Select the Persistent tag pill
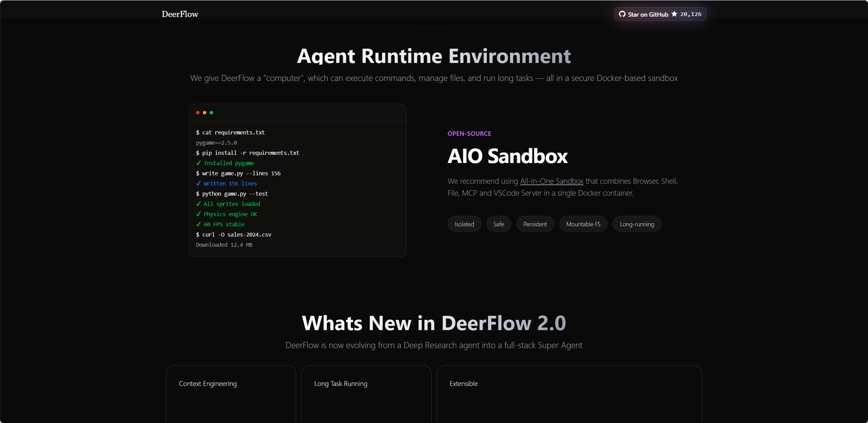Viewport: 868px width, 423px height. (x=535, y=224)
